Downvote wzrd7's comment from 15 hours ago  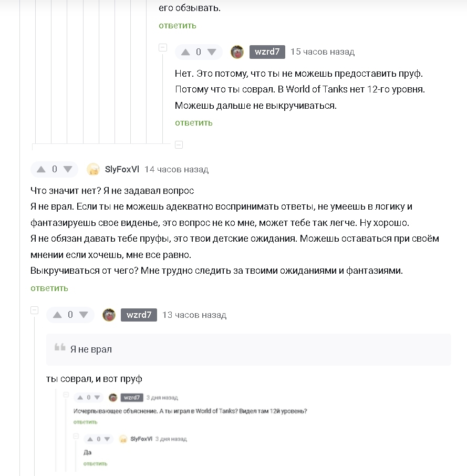(212, 52)
